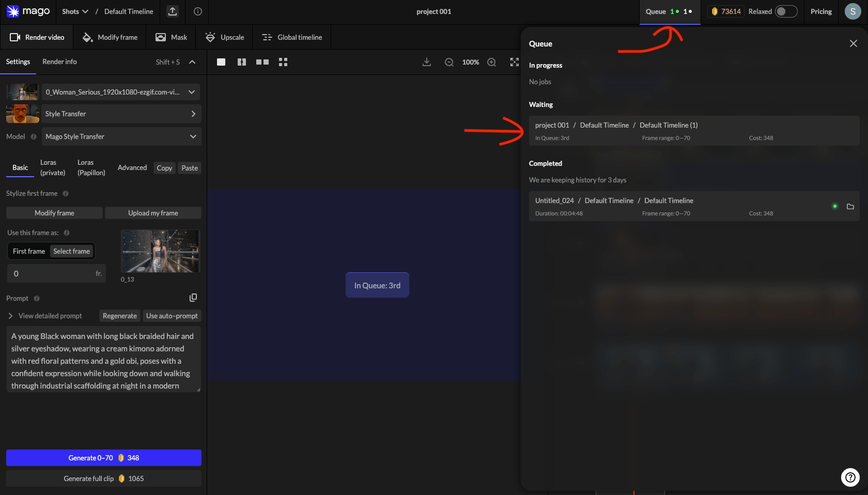
Task: Click the fullscreen expand icon
Action: pyautogui.click(x=515, y=62)
